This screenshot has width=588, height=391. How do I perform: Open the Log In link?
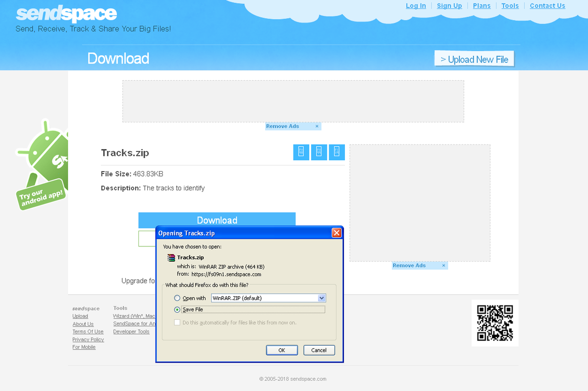pyautogui.click(x=416, y=6)
